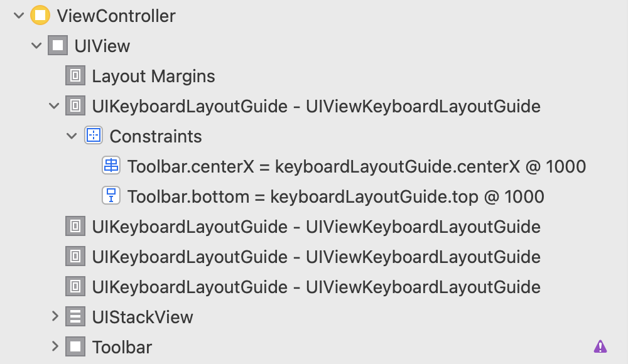Viewport: 628px width, 364px height.
Task: Click the bottom constraint icon
Action: point(111,196)
